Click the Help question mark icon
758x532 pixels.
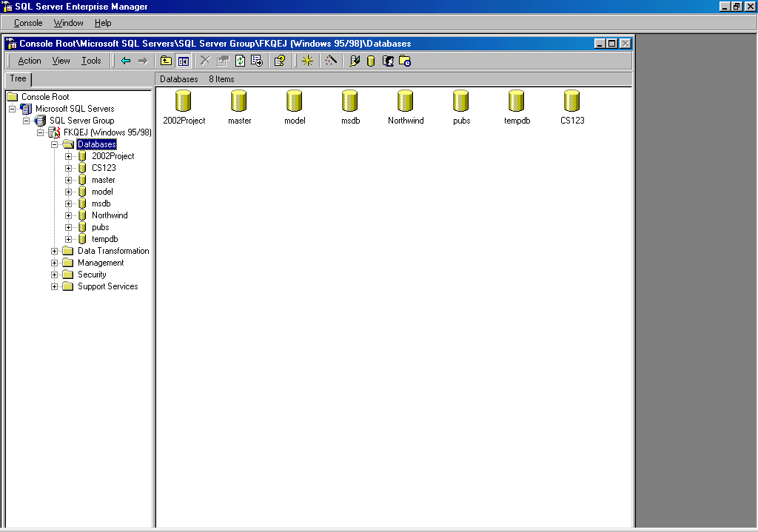pyautogui.click(x=279, y=61)
